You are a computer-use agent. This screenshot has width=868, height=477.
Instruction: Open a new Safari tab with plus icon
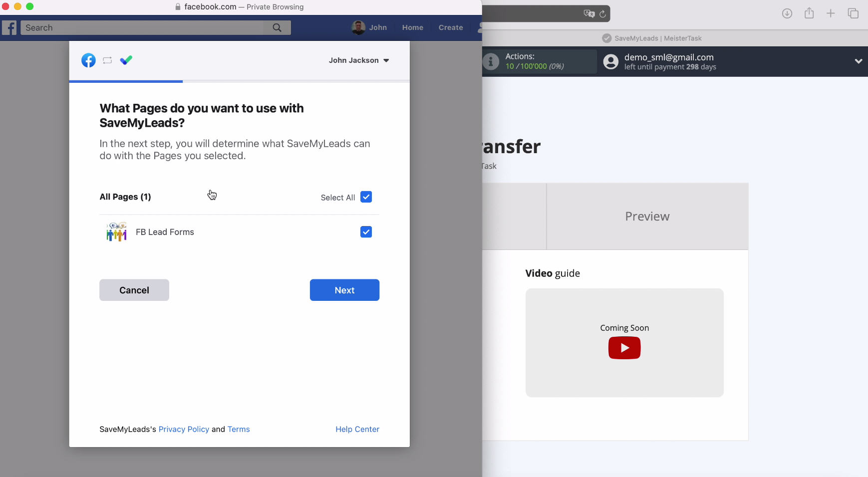pyautogui.click(x=831, y=13)
